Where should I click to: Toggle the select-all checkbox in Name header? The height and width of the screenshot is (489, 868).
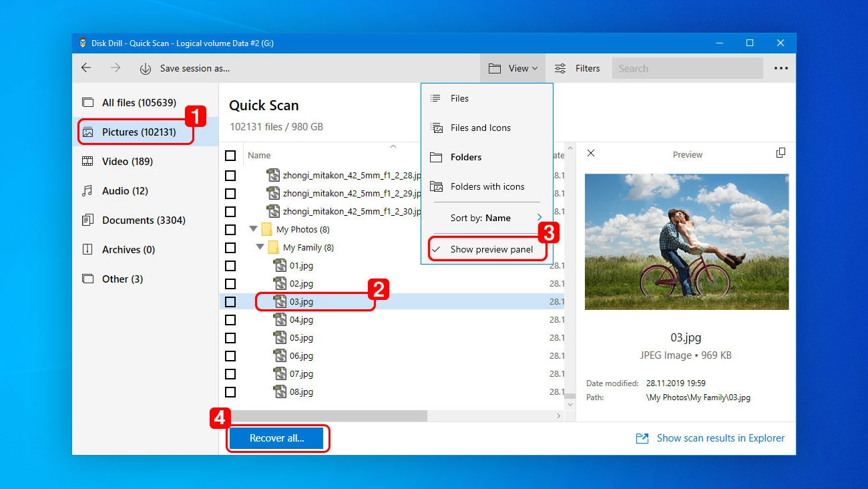[230, 156]
